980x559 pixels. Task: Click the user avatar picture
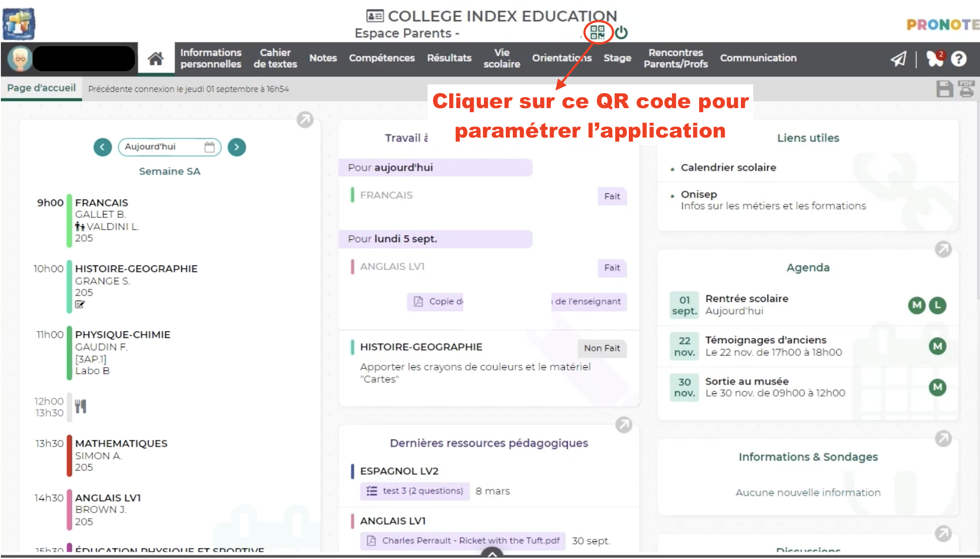(20, 58)
